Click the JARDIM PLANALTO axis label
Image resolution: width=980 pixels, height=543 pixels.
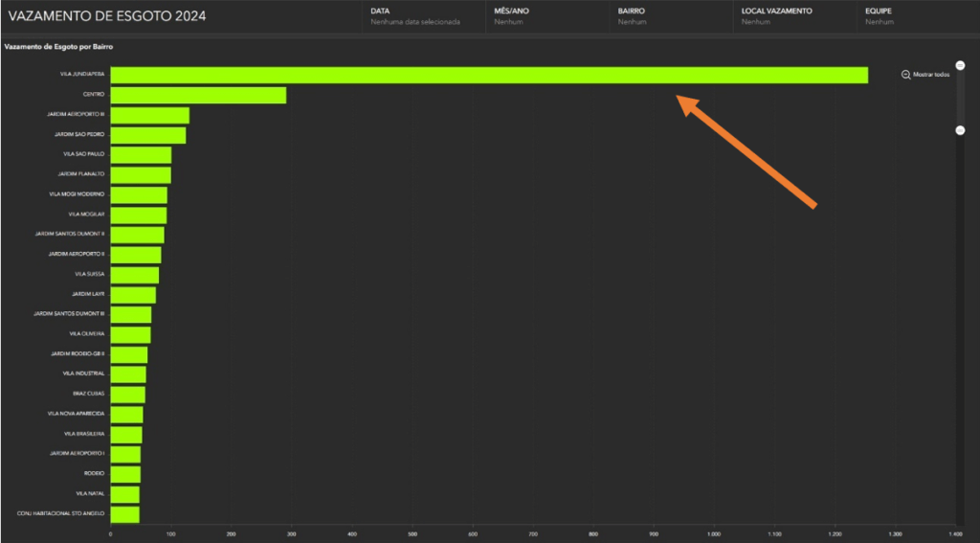(81, 174)
